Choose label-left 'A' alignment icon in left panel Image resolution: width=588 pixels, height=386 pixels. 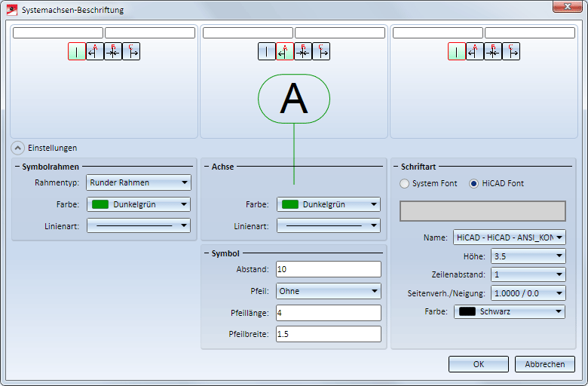click(x=95, y=51)
